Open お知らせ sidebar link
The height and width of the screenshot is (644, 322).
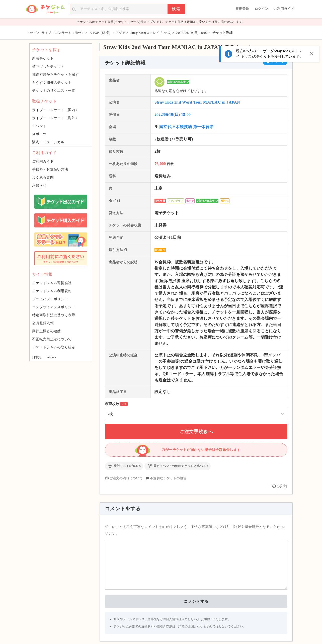pyautogui.click(x=39, y=185)
